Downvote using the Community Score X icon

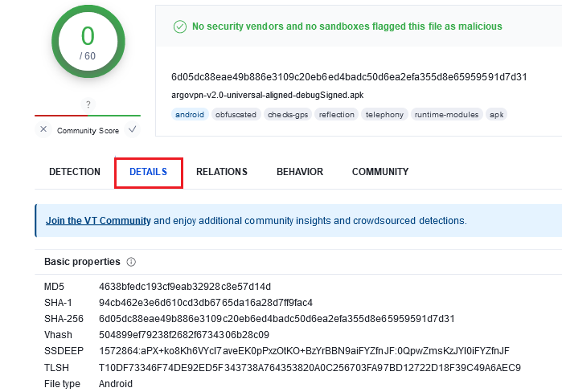coord(43,129)
